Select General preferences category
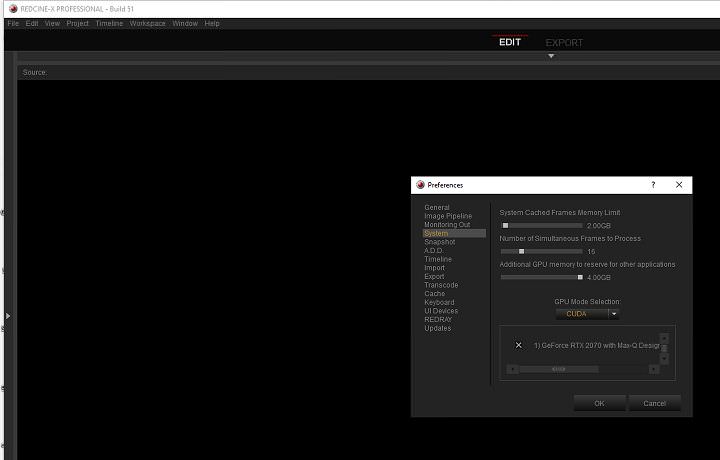This screenshot has height=460, width=720. pyautogui.click(x=437, y=208)
